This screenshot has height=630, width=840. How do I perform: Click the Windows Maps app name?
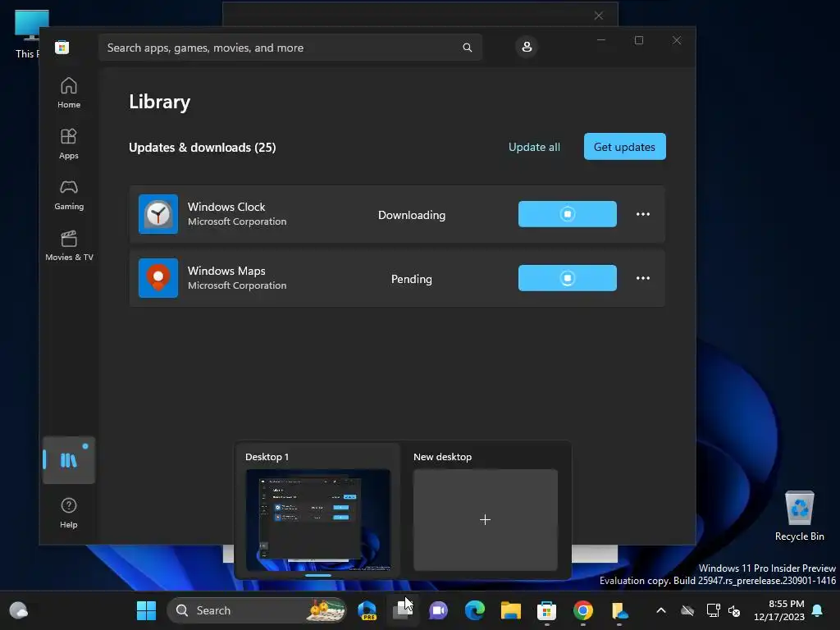[x=226, y=271]
